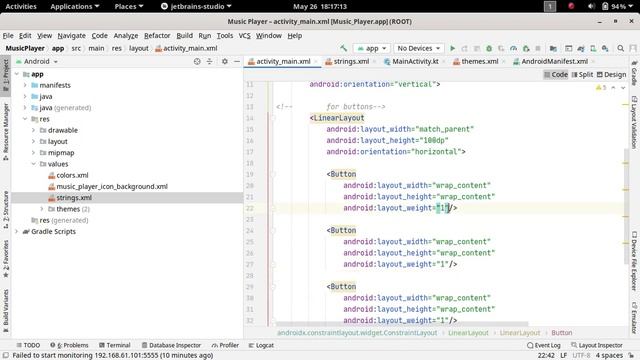Click the Stop square toolbar icon
640x360 pixels.
(x=538, y=48)
